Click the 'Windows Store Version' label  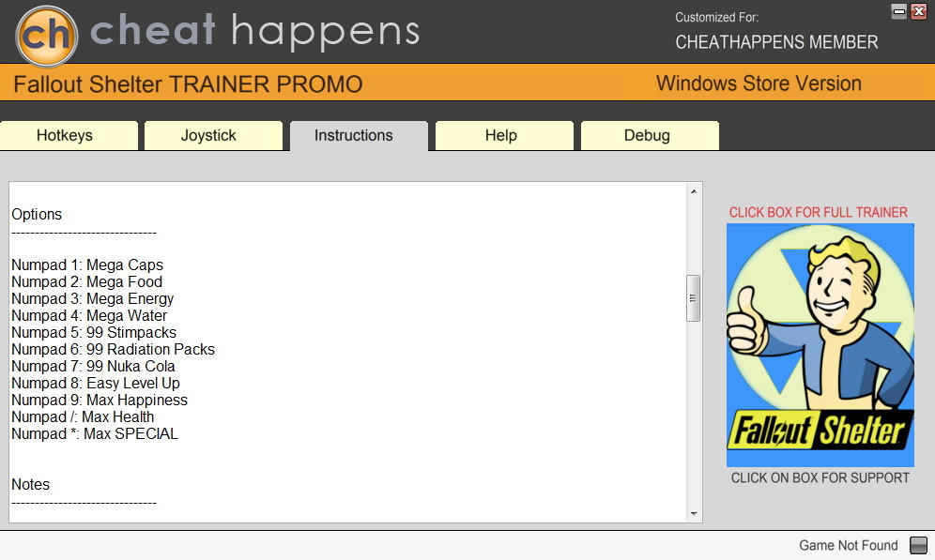pos(759,83)
